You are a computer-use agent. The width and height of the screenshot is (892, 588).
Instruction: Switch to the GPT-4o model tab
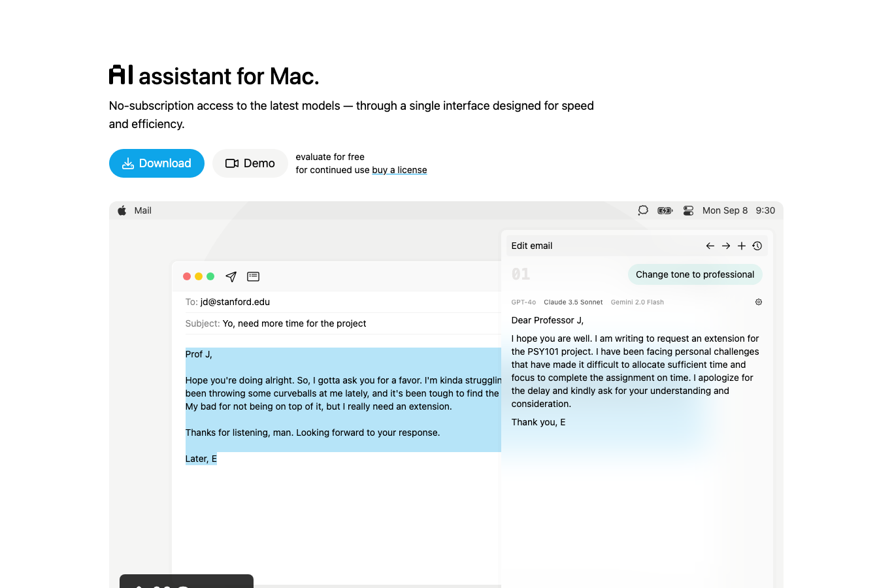tap(523, 302)
